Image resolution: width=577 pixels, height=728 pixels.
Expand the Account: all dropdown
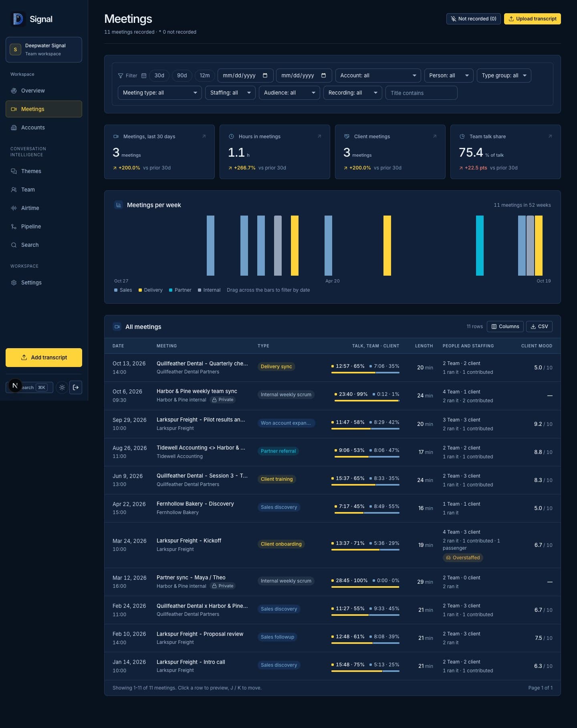click(378, 75)
